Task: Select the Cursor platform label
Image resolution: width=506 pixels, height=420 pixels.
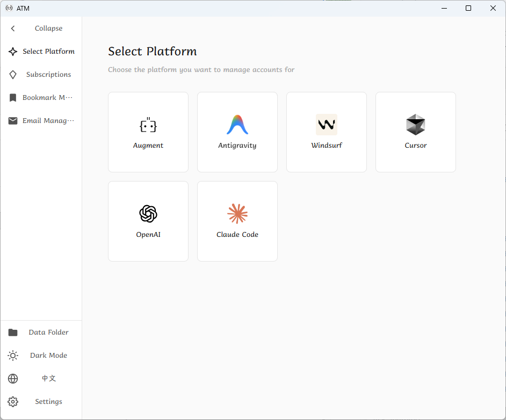Action: point(416,146)
